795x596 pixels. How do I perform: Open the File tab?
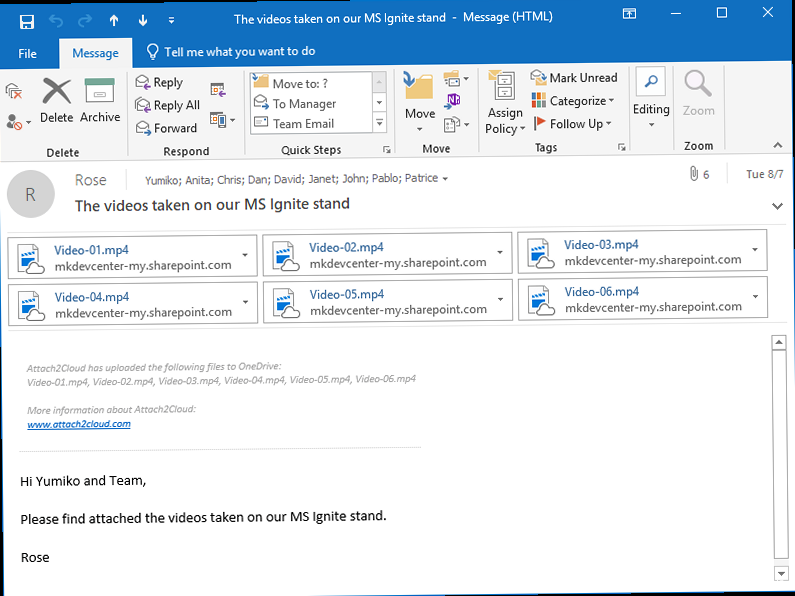(27, 53)
